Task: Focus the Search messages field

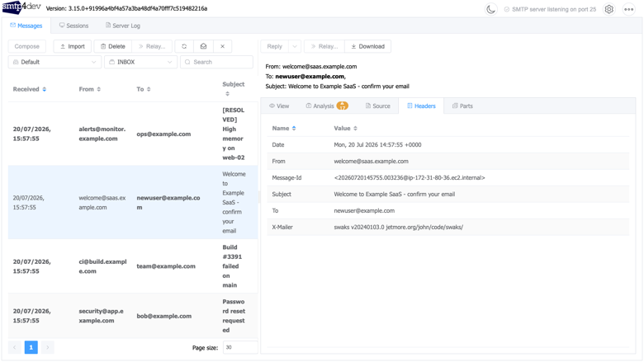Action: tap(216, 62)
